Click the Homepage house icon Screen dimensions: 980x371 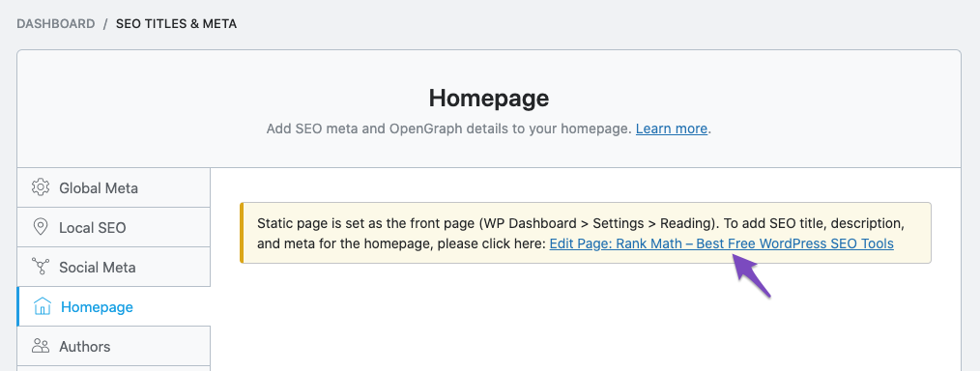pyautogui.click(x=42, y=306)
